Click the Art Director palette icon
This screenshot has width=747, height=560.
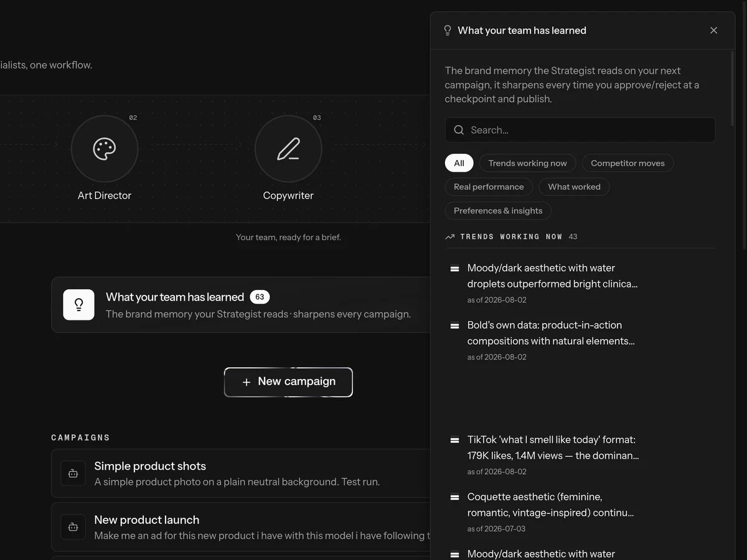point(105,149)
